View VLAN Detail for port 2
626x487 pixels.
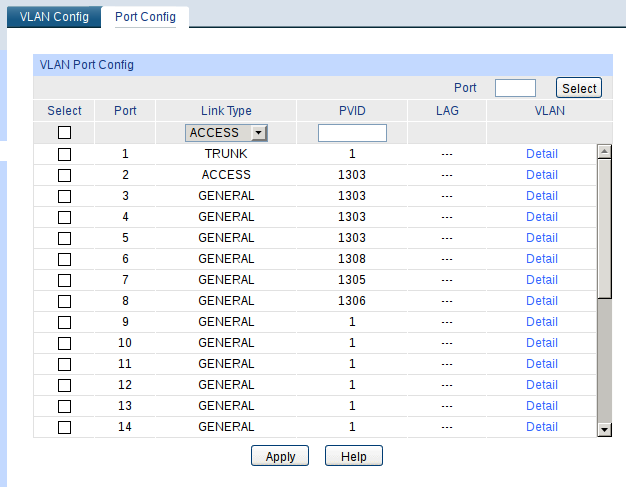(x=542, y=175)
